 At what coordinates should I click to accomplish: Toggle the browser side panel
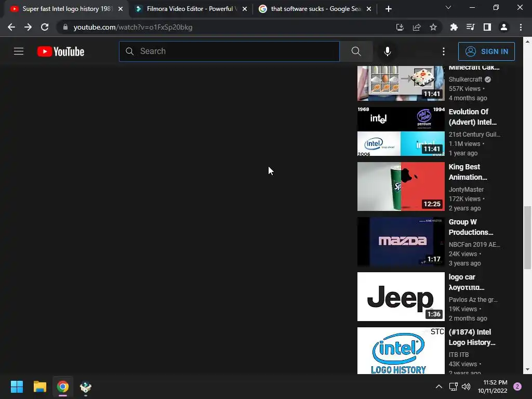click(x=487, y=27)
